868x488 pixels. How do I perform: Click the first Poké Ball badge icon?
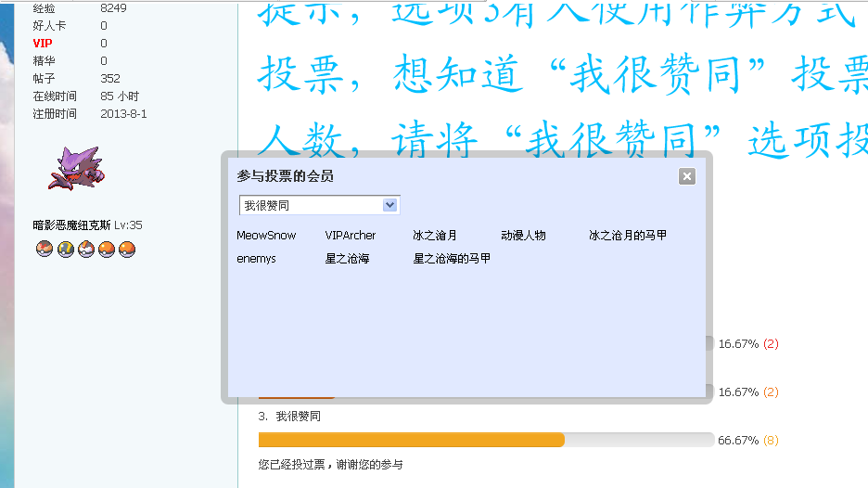pos(45,250)
